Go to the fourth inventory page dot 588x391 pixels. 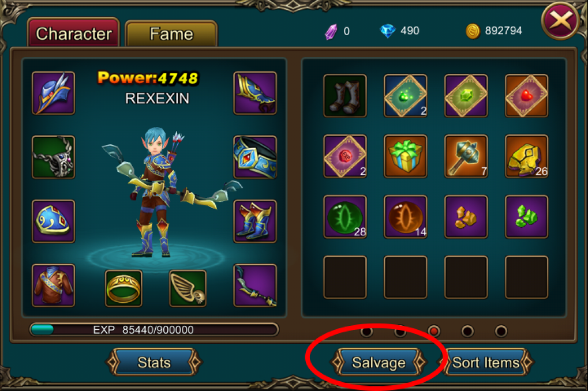pos(467,331)
